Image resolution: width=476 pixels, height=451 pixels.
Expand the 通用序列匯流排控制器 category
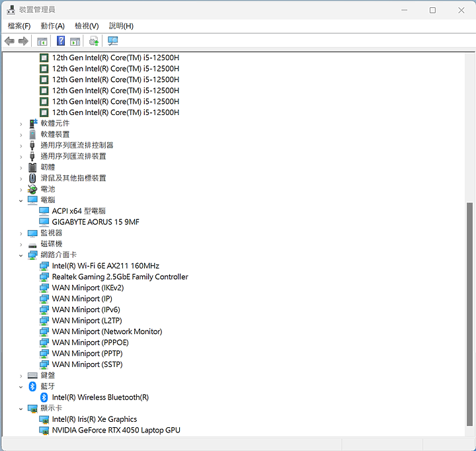[21, 145]
